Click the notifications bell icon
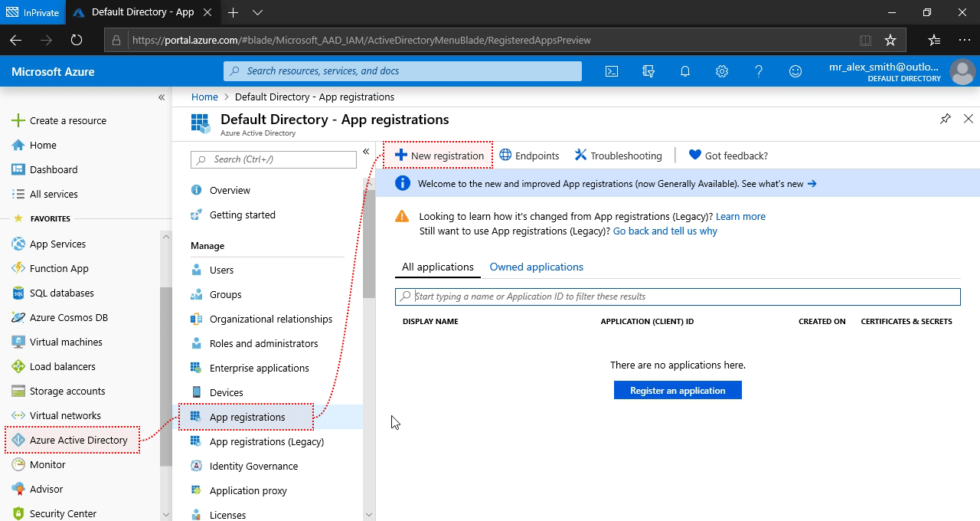 [685, 71]
